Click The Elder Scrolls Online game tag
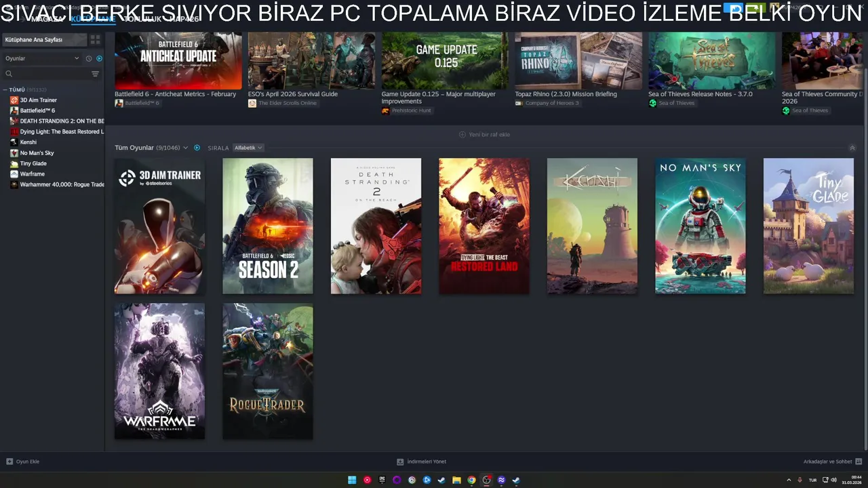This screenshot has width=868, height=488. [282, 103]
